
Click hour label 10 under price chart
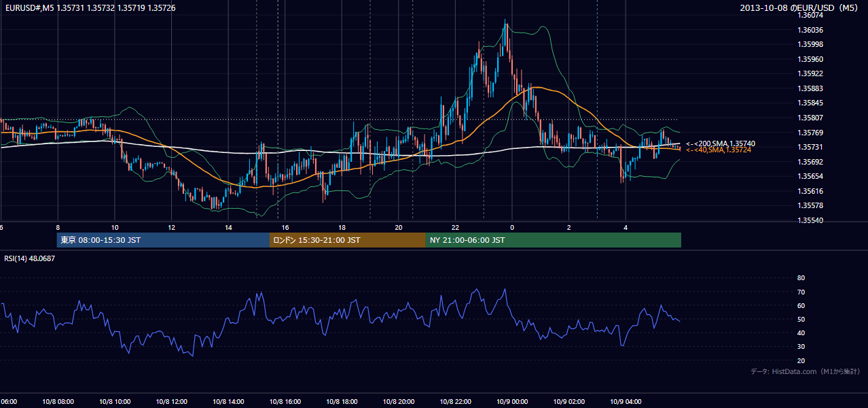[115, 228]
